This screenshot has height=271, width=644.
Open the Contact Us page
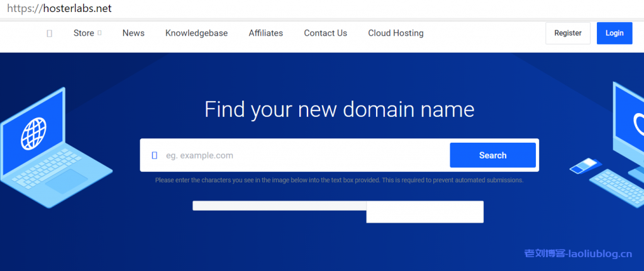(325, 33)
